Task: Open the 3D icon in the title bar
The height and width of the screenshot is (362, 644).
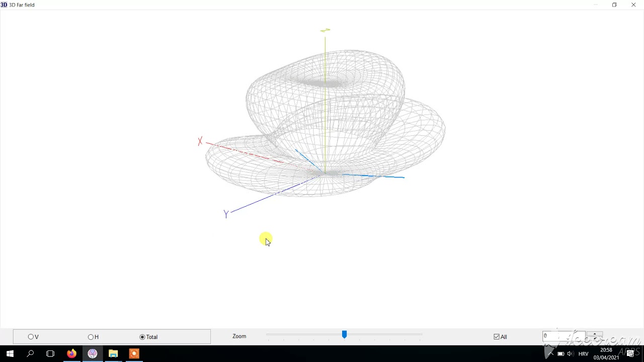Action: pos(4,5)
